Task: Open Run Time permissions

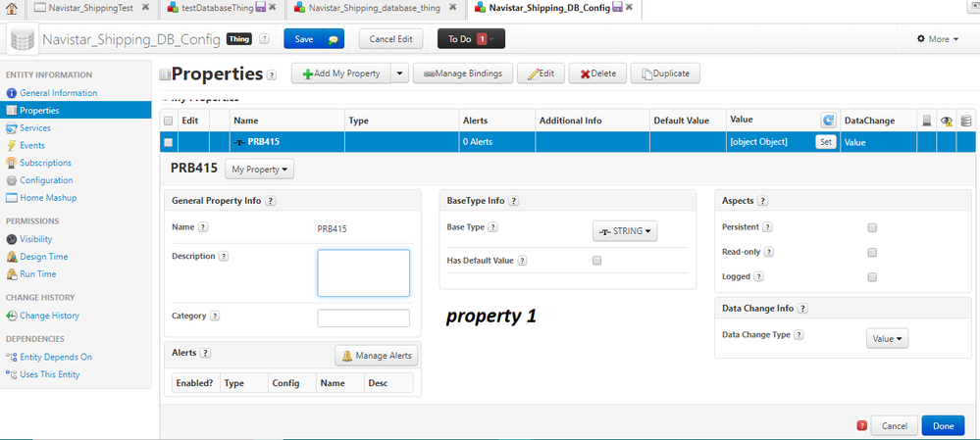Action: (x=37, y=274)
